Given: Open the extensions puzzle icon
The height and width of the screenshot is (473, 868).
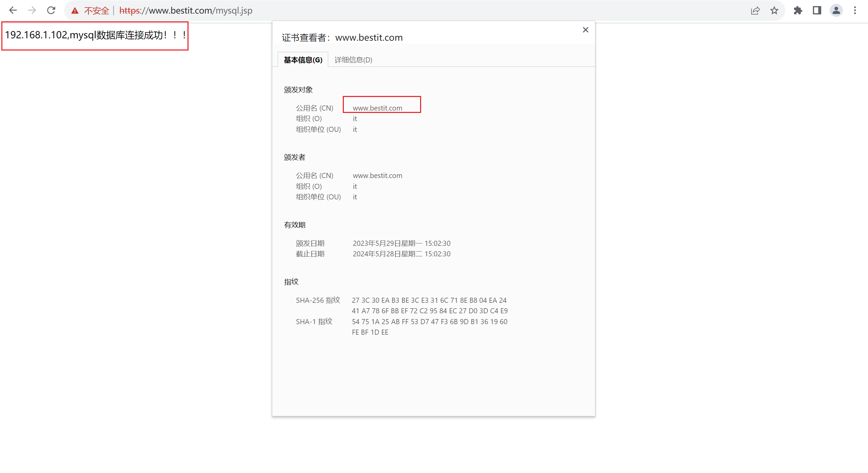Looking at the screenshot, I should (x=798, y=11).
